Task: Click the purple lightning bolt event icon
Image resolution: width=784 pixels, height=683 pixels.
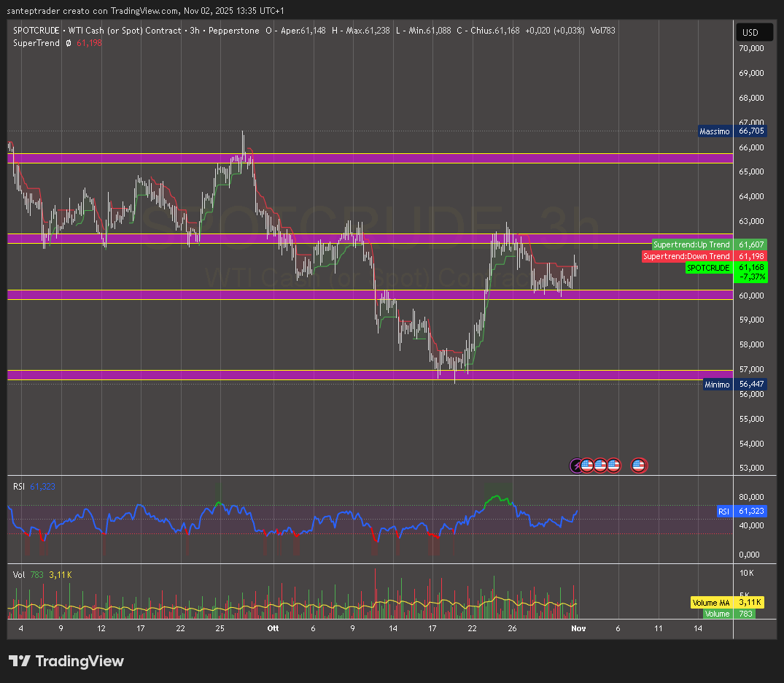Action: [576, 465]
